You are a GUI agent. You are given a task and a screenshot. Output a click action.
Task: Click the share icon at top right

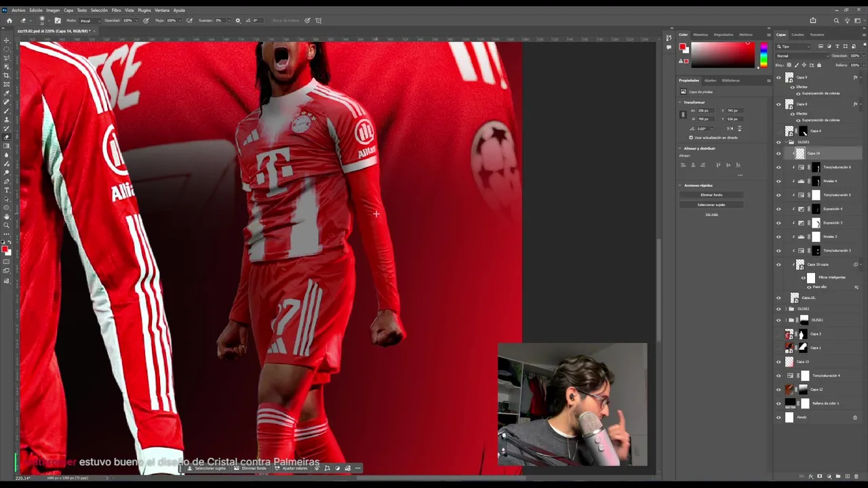813,20
